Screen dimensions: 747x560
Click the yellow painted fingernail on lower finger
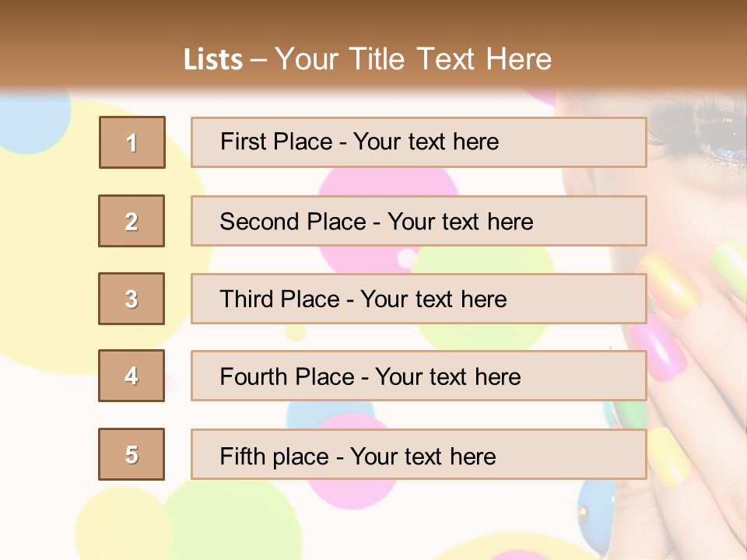[669, 455]
